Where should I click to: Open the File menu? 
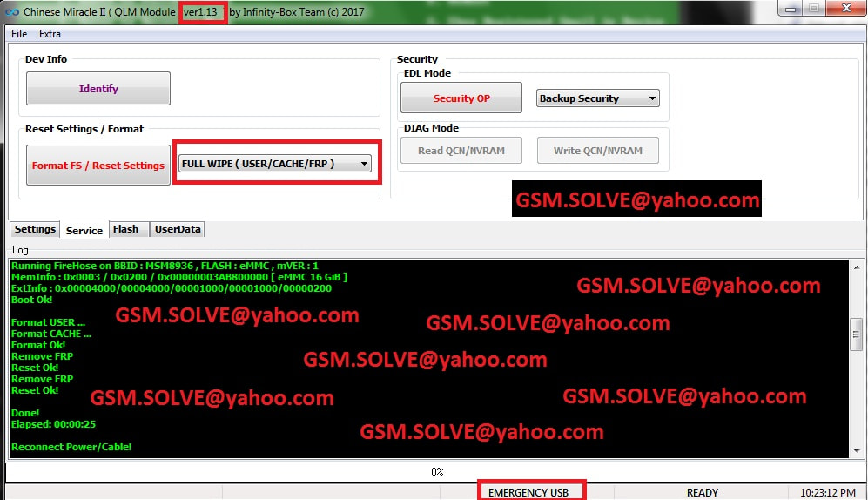click(19, 34)
